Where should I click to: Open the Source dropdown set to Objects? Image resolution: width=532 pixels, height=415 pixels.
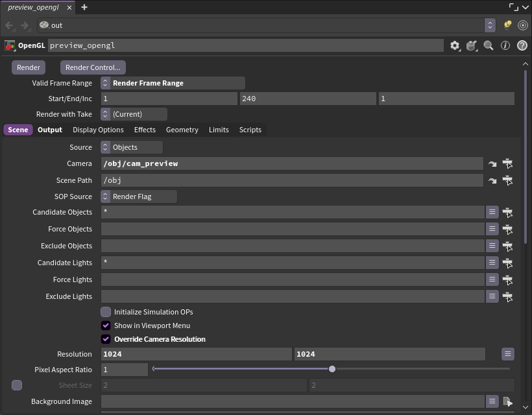(x=132, y=147)
